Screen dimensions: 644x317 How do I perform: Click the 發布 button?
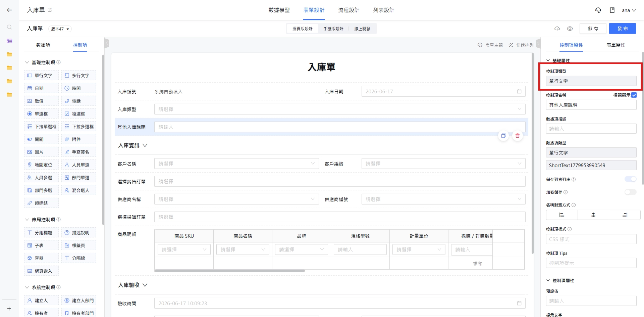click(x=623, y=29)
